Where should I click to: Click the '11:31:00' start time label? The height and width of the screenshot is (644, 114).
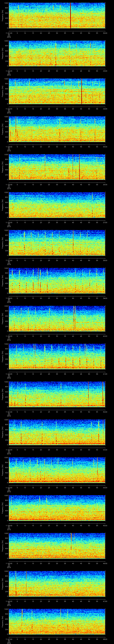coord(9,33)
